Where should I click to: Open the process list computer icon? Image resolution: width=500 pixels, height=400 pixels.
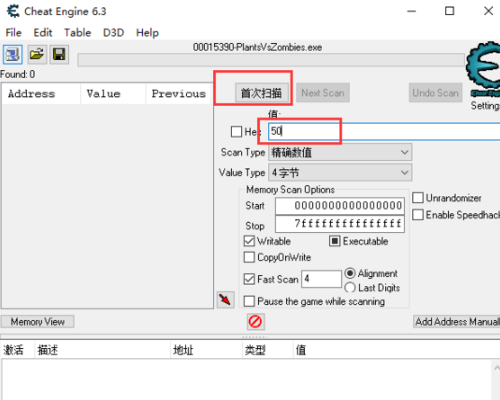click(x=13, y=54)
